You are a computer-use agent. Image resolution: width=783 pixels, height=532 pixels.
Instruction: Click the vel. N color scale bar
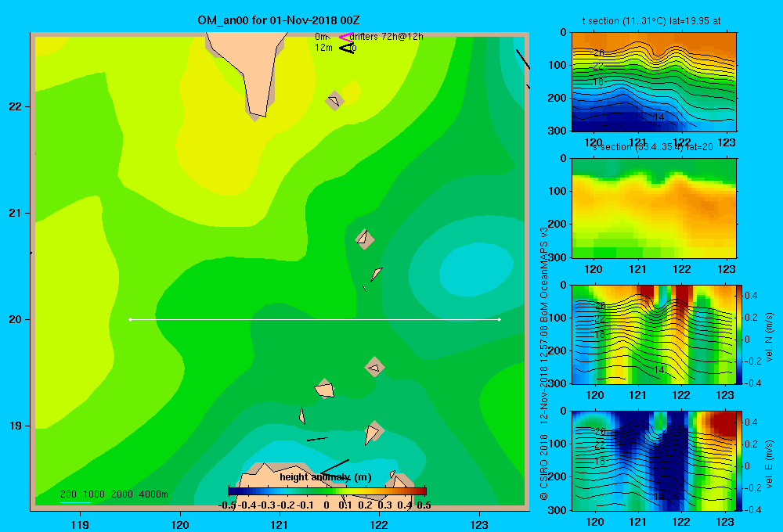pos(740,334)
